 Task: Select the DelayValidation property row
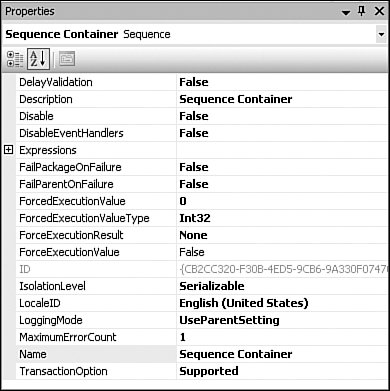coord(201,82)
